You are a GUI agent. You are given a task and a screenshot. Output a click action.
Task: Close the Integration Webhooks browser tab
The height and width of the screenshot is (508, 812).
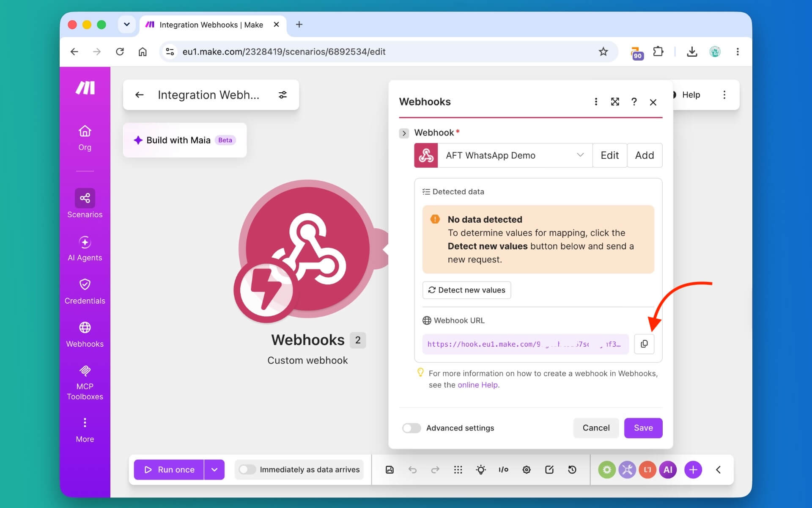(276, 25)
